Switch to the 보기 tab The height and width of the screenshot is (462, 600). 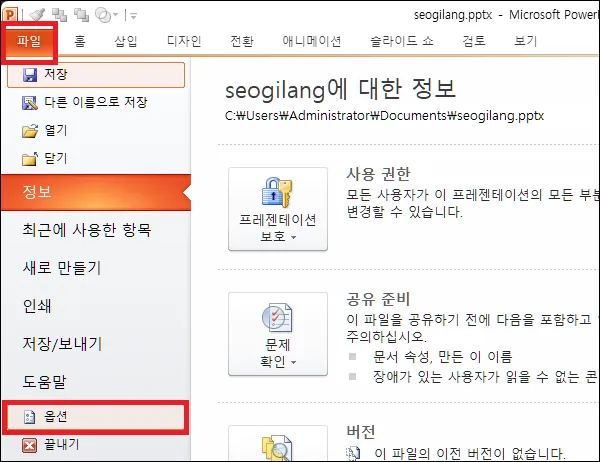525,41
